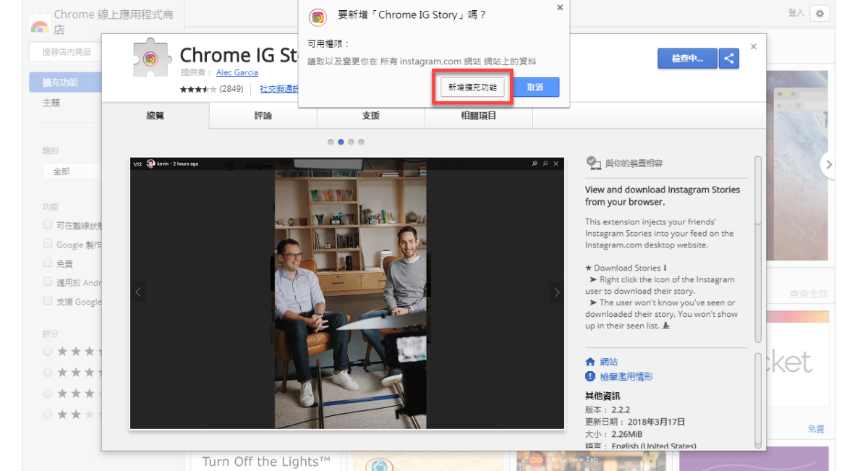868x471 pixels.
Task: Select the third carousel dot
Action: tap(351, 142)
